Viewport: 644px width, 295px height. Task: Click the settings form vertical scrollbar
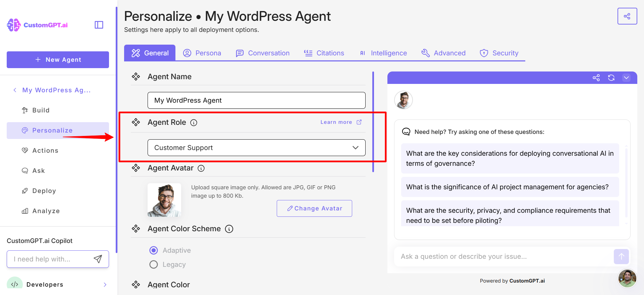(373, 122)
